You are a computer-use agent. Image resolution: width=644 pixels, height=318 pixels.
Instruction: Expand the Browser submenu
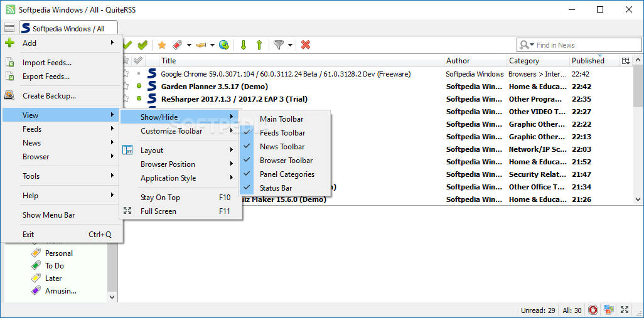(62, 157)
